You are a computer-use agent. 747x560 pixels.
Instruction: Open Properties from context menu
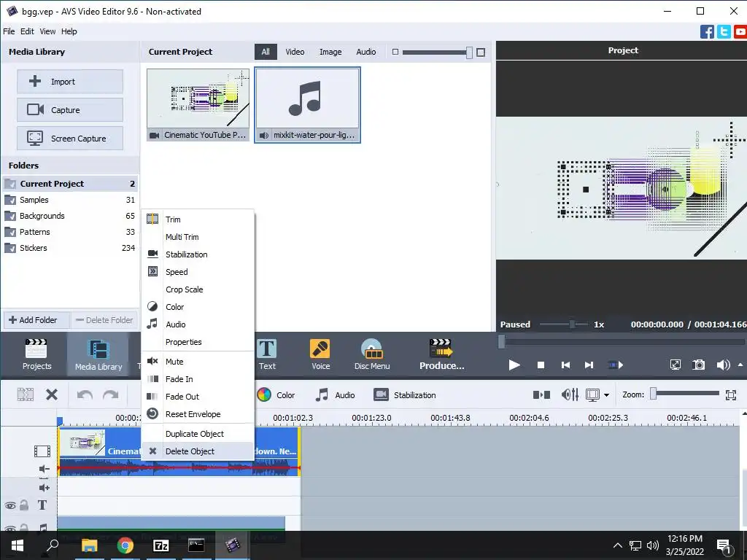click(198, 342)
